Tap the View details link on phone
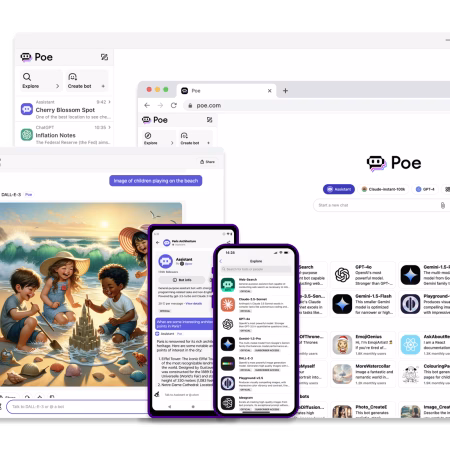450x450 pixels. (x=194, y=304)
